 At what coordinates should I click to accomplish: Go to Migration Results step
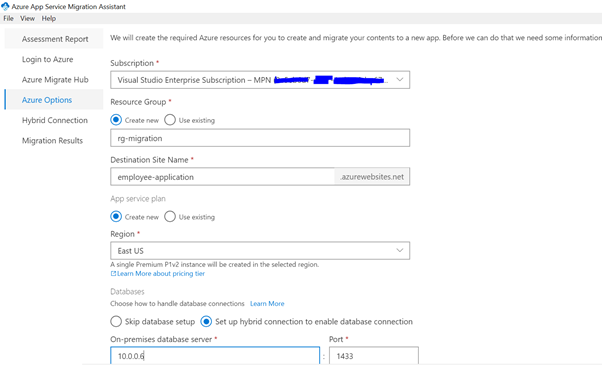pyautogui.click(x=54, y=140)
